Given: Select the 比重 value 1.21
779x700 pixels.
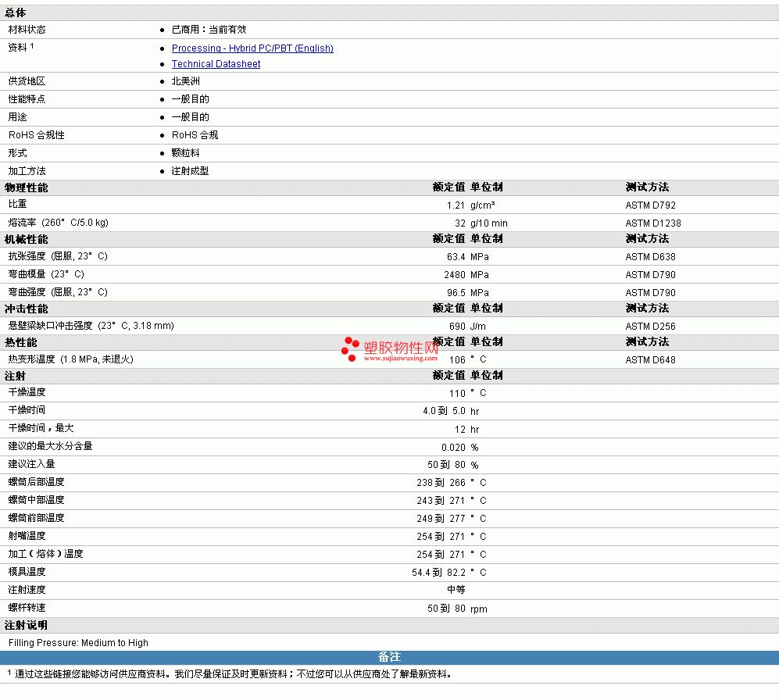Looking at the screenshot, I should click(456, 205).
